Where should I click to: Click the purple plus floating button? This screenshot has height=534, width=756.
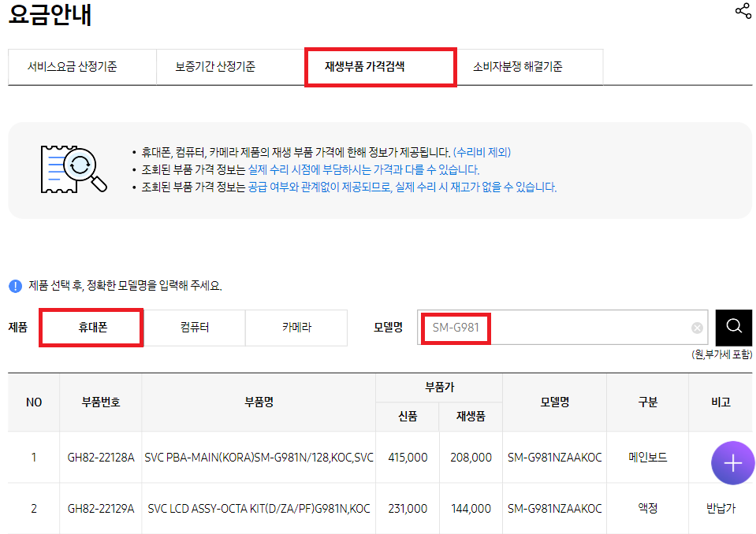732,463
